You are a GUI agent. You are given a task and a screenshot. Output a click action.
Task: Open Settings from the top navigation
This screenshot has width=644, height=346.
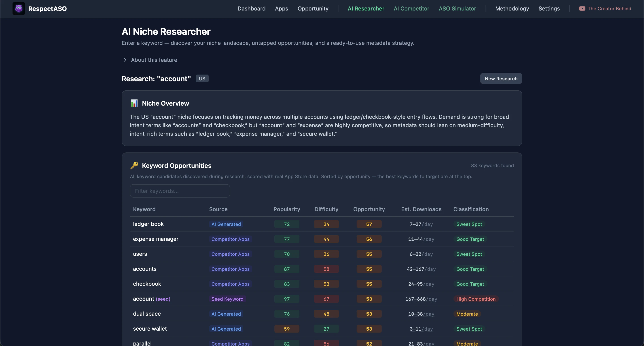coord(549,9)
